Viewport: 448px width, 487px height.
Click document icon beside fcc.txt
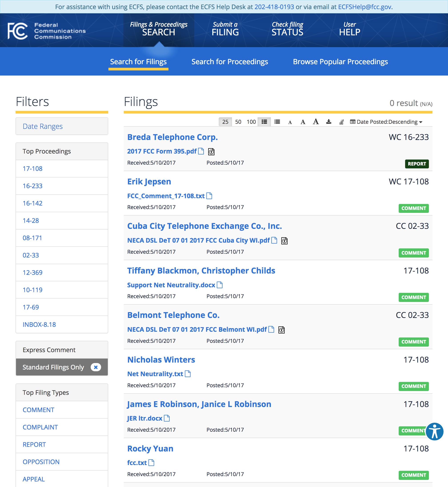click(151, 463)
